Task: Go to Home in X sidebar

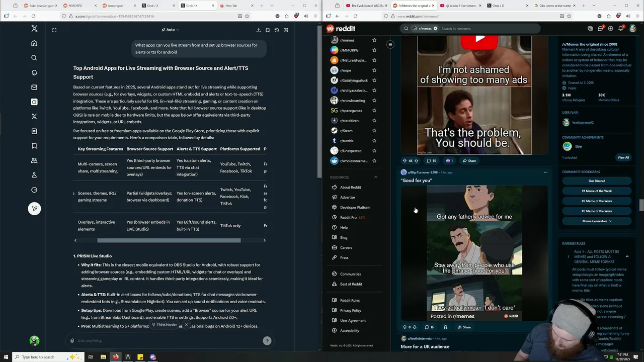Action: [x=34, y=43]
